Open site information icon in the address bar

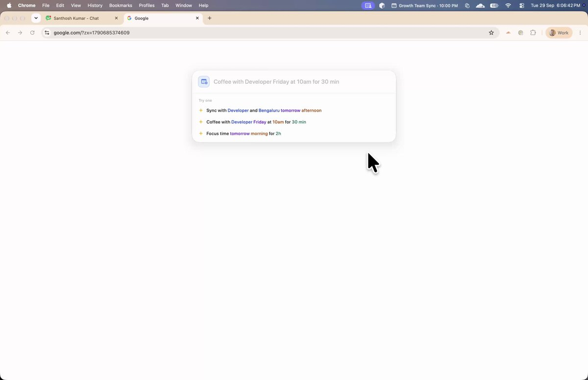click(47, 33)
